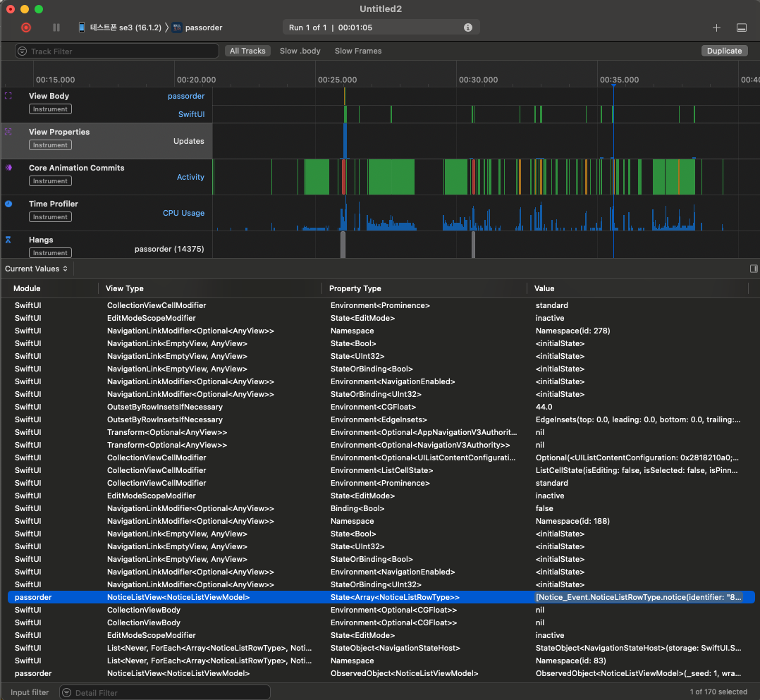The image size is (760, 700).
Task: Select the Hangs hourglass icon
Action: (8, 240)
